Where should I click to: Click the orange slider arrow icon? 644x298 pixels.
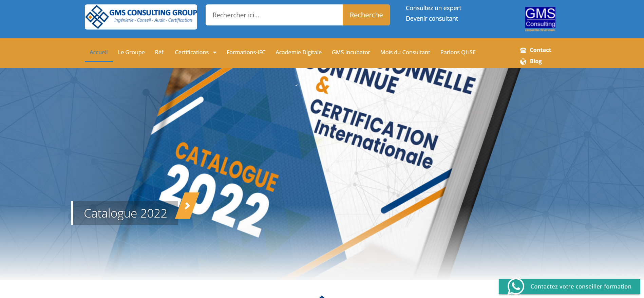pyautogui.click(x=187, y=206)
